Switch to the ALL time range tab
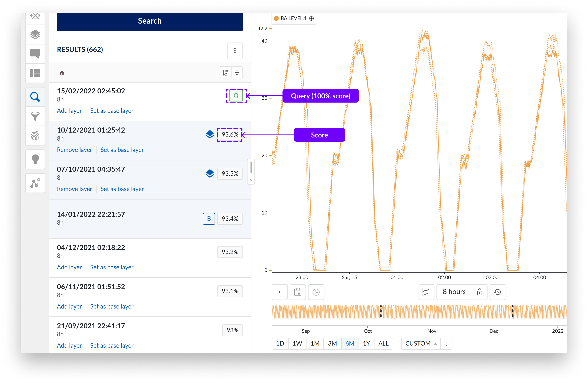Screen dimensions: 588x383 pos(383,343)
